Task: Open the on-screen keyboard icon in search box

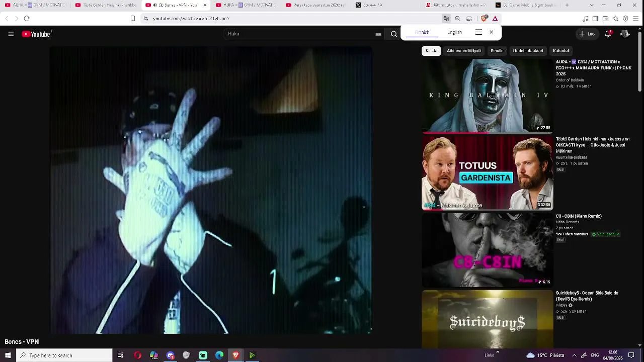Action: pyautogui.click(x=378, y=34)
